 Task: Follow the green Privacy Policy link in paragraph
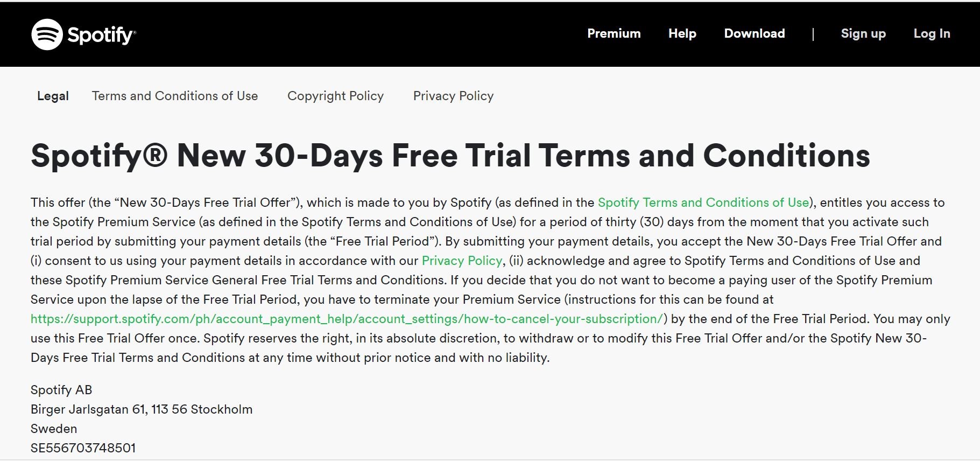pyautogui.click(x=462, y=261)
